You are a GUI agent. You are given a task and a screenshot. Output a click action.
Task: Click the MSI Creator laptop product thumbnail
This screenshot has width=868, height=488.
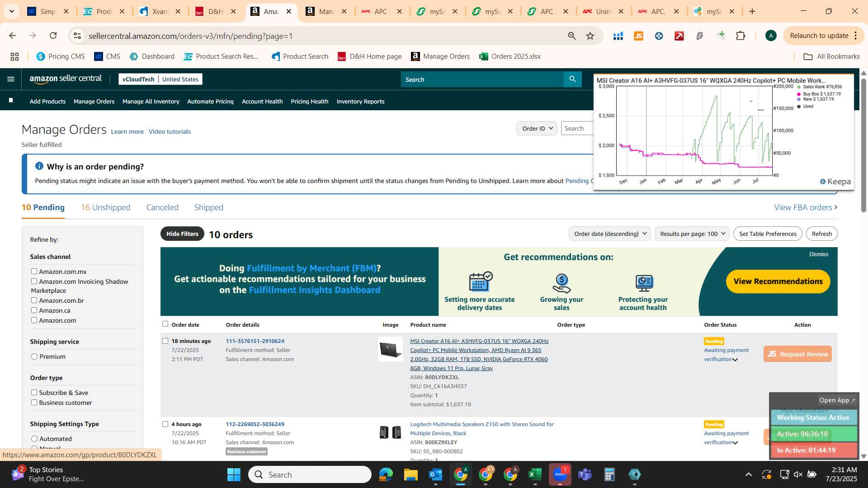390,349
